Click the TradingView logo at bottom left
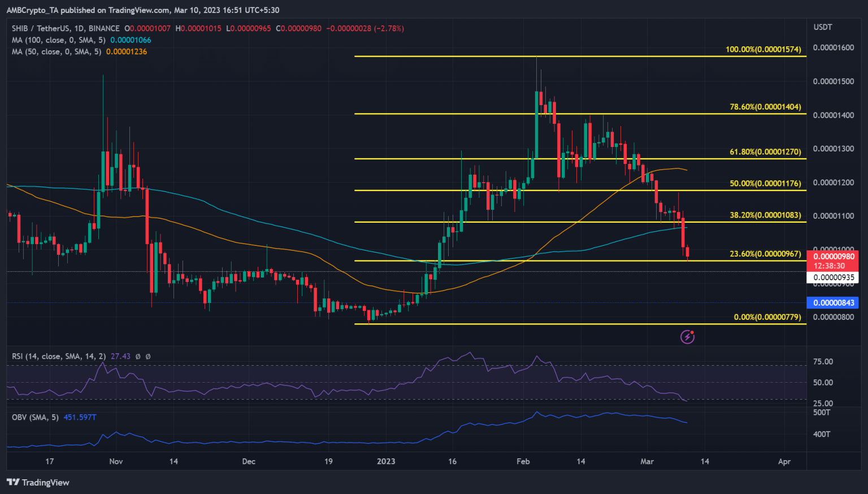This screenshot has width=868, height=494. tap(38, 482)
